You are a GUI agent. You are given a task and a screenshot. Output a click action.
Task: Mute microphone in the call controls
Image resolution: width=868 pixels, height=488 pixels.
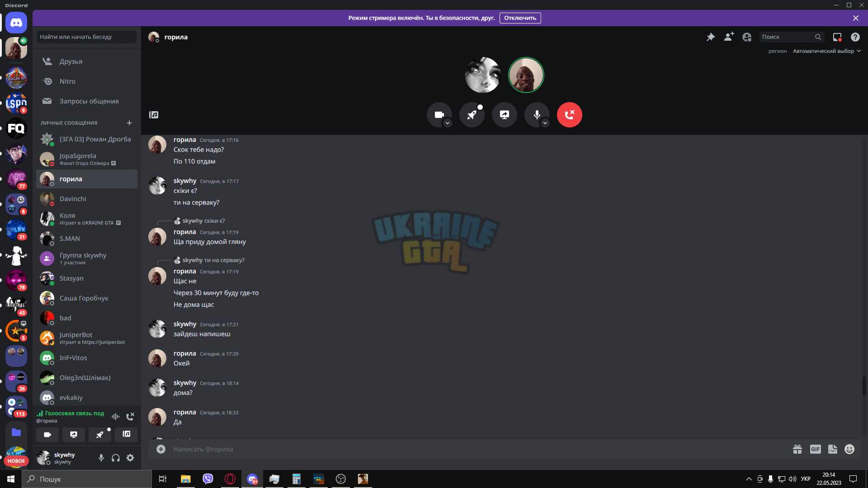tap(537, 115)
